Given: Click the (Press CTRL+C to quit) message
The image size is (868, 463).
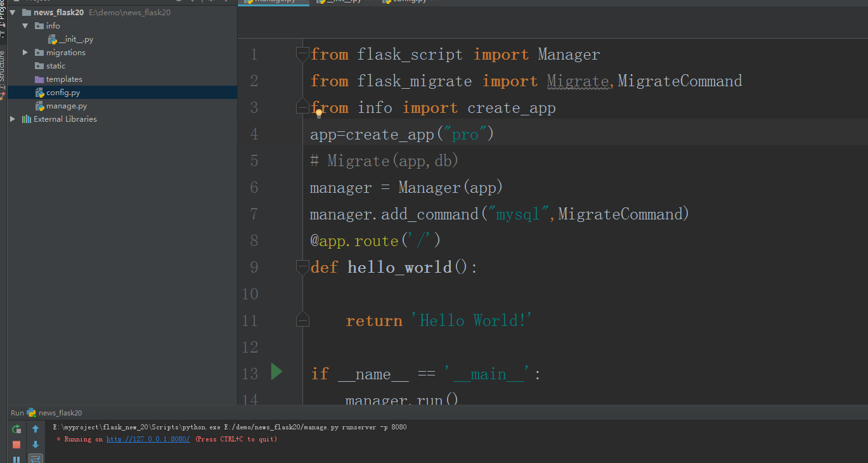Looking at the screenshot, I should pyautogui.click(x=236, y=440).
